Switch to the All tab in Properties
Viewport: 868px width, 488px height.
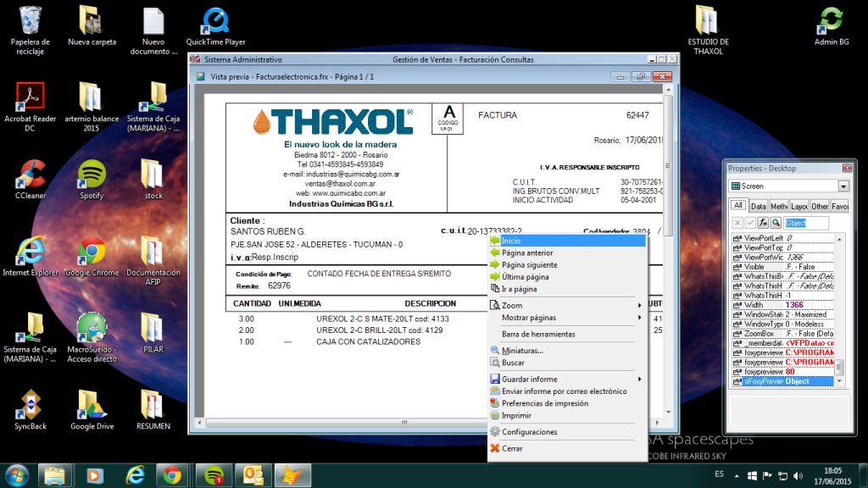(x=738, y=205)
